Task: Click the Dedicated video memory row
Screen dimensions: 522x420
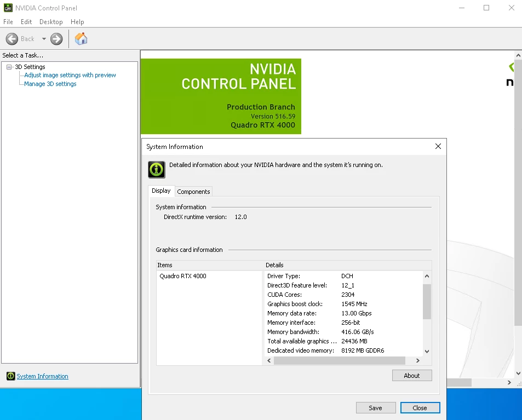Action: [x=343, y=350]
